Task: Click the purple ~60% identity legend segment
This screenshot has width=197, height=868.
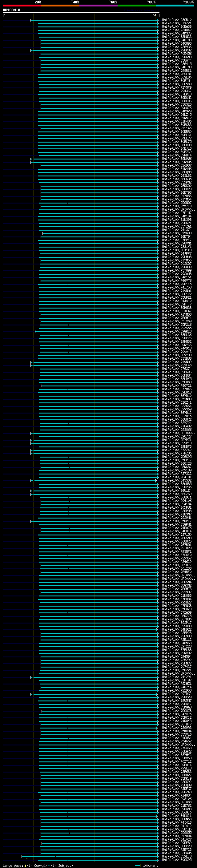Action: (x=99, y=6)
